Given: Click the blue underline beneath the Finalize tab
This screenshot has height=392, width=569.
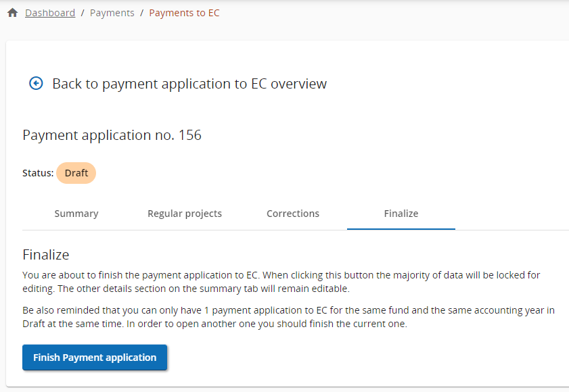Looking at the screenshot, I should pyautogui.click(x=401, y=228).
